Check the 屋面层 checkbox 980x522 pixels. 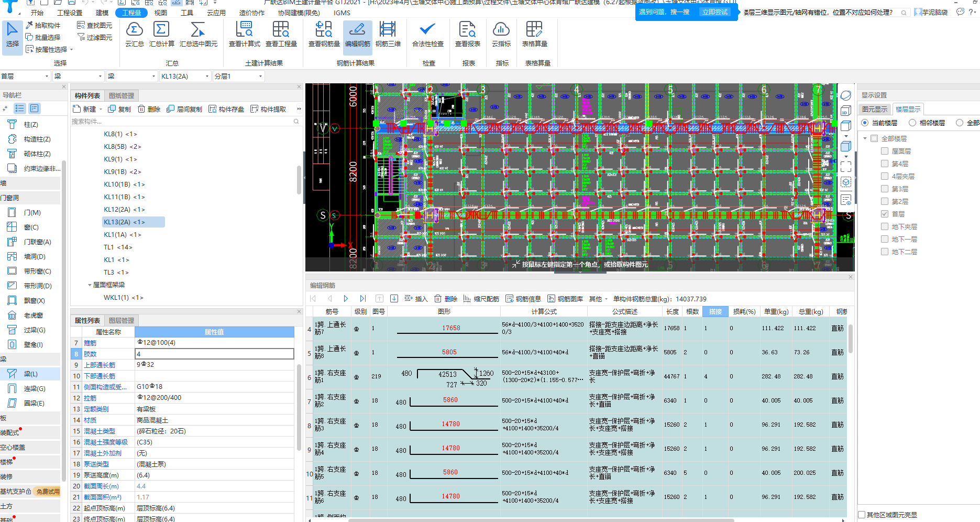click(885, 151)
